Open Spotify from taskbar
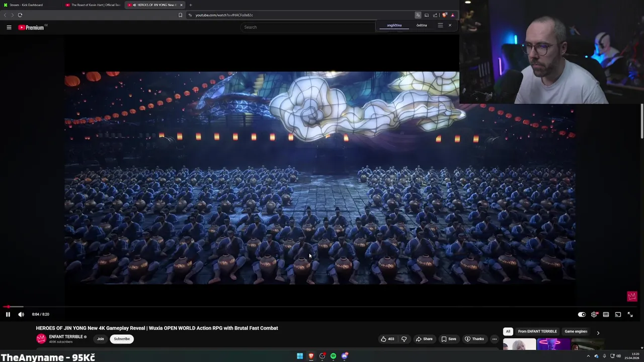The width and height of the screenshot is (644, 362). [333, 356]
